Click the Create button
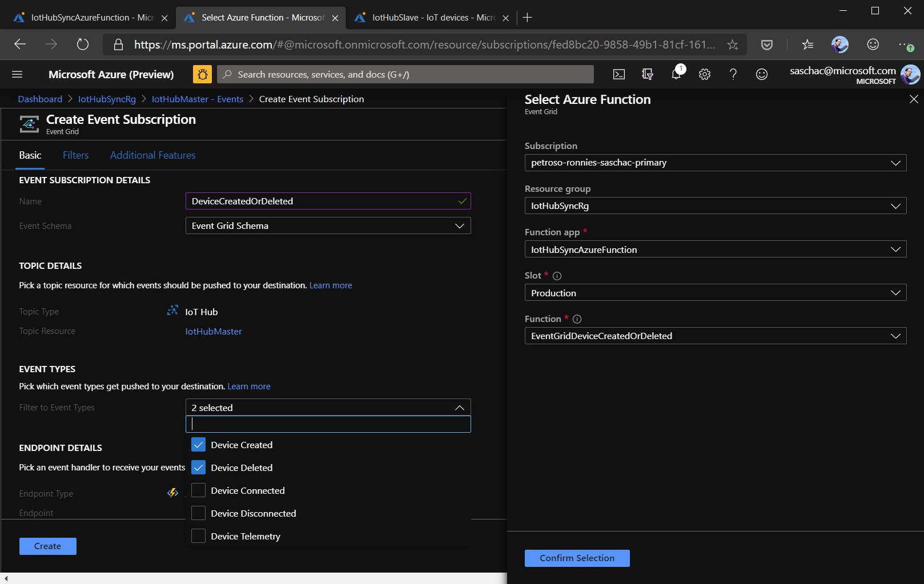The height and width of the screenshot is (584, 924). coord(47,546)
